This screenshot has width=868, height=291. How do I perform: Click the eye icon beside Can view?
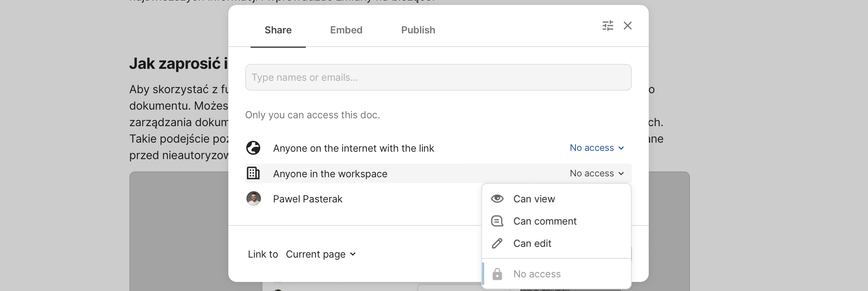click(497, 199)
